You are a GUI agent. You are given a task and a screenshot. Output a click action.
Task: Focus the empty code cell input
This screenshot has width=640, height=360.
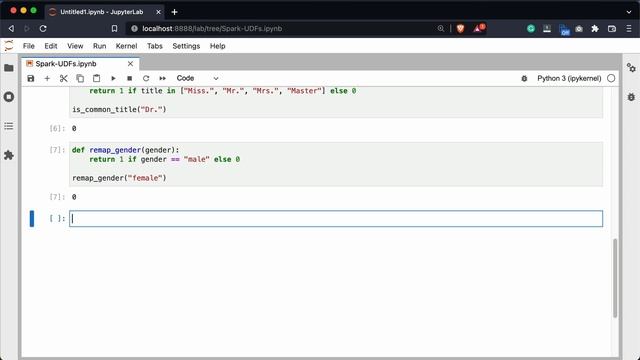pyautogui.click(x=336, y=219)
